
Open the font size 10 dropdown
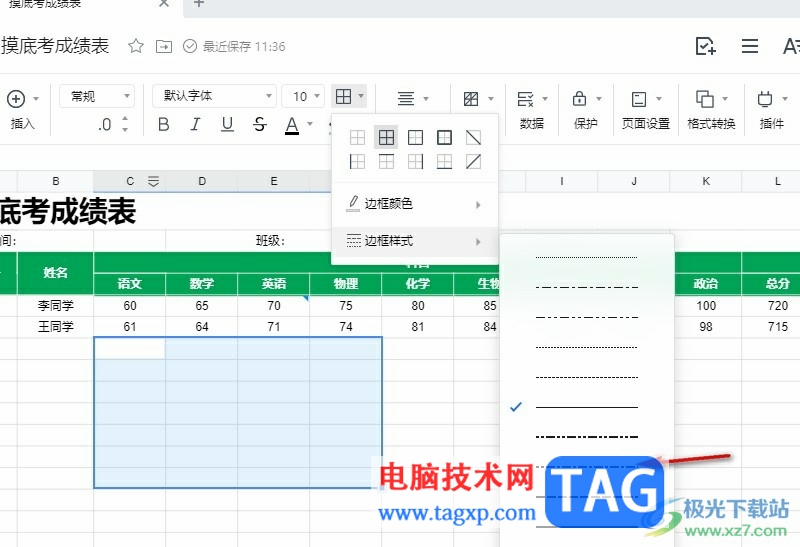click(303, 96)
